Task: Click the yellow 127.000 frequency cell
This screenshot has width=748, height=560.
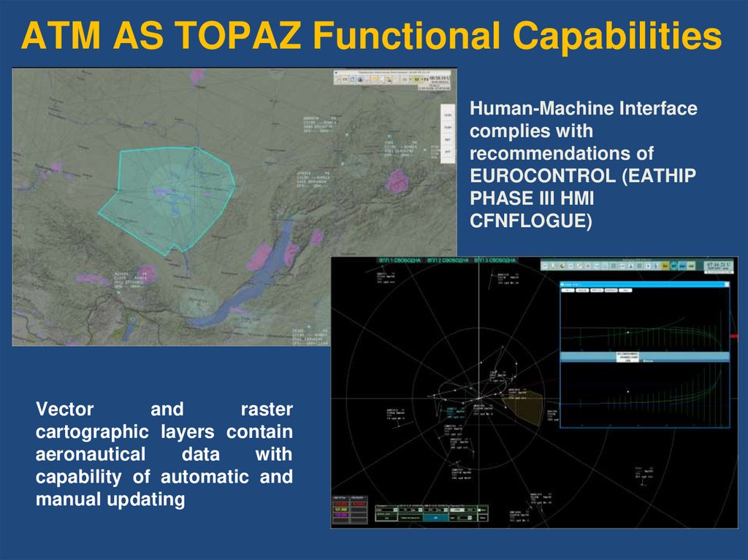Action: 341,510
